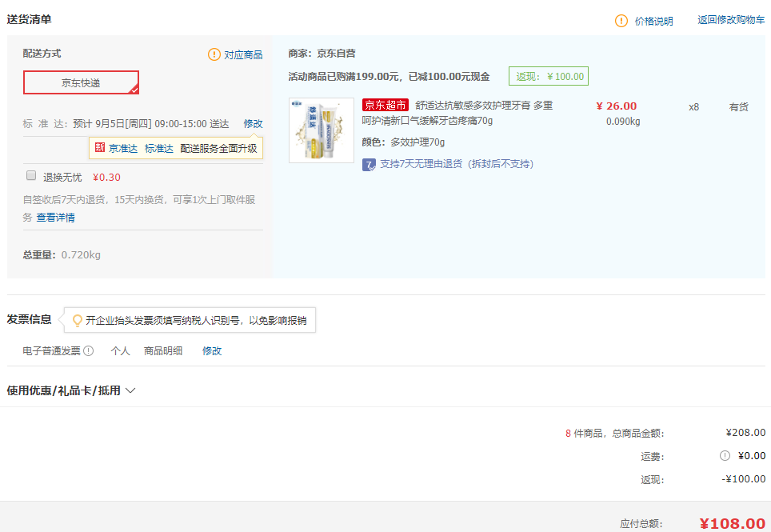771x532 pixels.
Task: Click 修改 to edit invoice info
Action: [x=212, y=350]
